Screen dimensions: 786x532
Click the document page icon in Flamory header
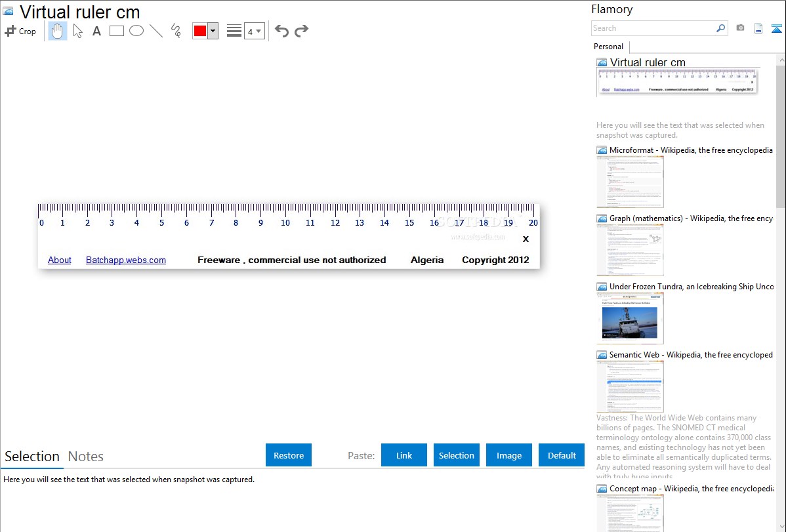pyautogui.click(x=758, y=29)
